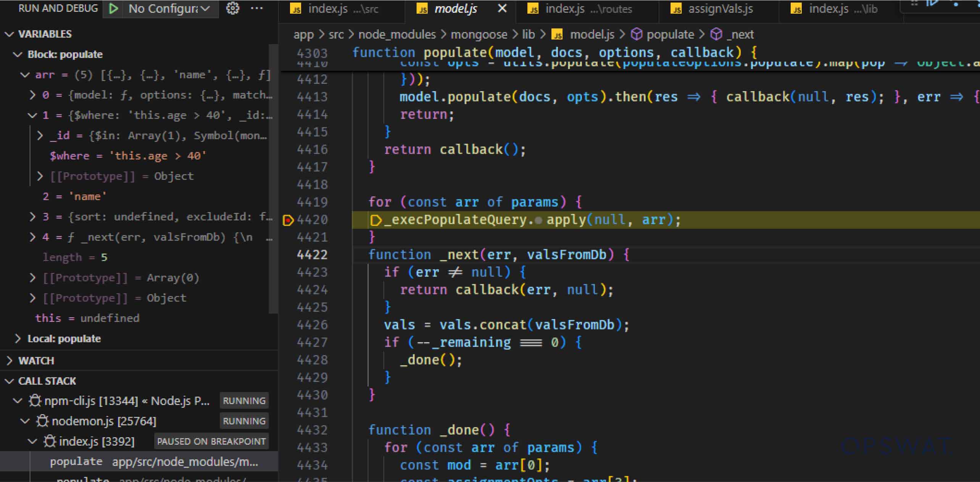Toggle the red breakpoint at line 4420
The width and height of the screenshot is (980, 482).
click(288, 220)
